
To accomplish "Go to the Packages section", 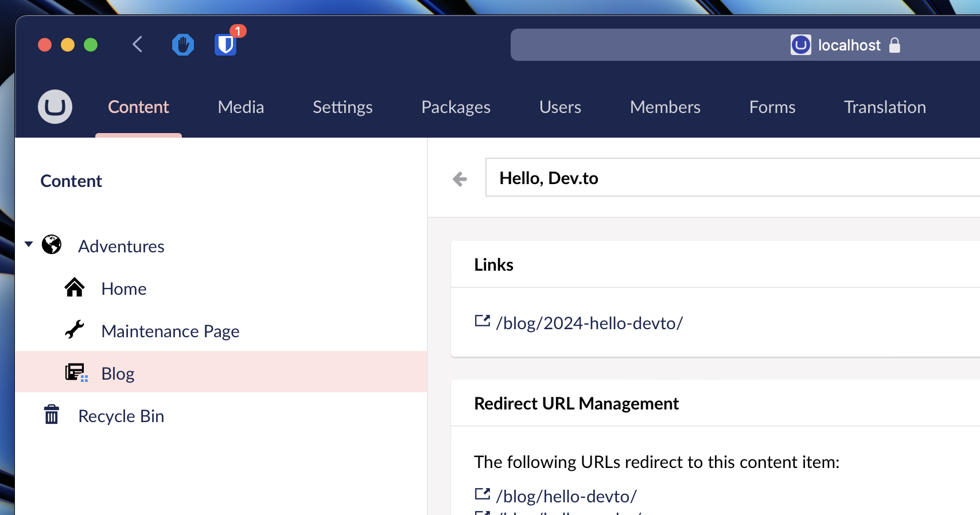I will coord(456,107).
